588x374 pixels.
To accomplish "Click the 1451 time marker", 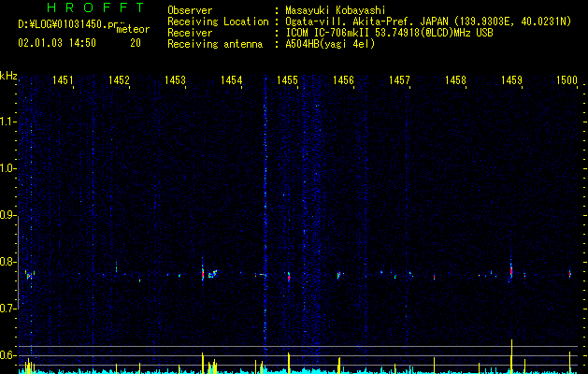I will click(x=63, y=79).
